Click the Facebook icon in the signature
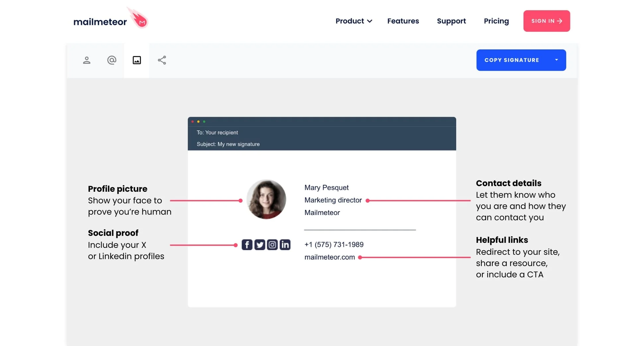This screenshot has width=644, height=346. coord(247,245)
